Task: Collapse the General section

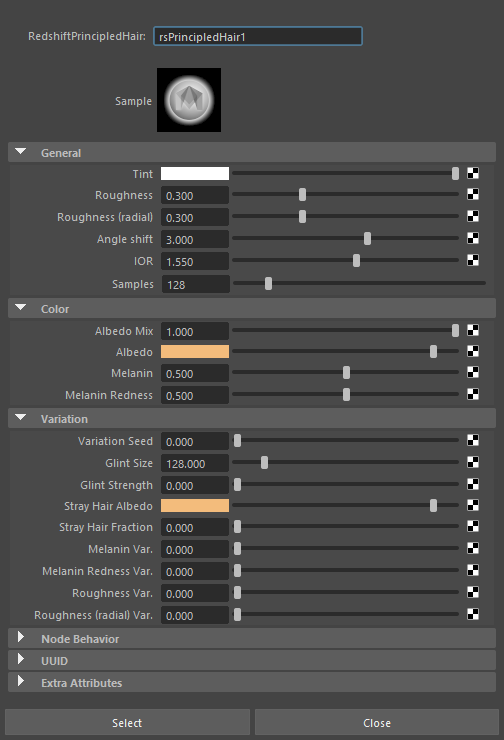Action: point(21,152)
